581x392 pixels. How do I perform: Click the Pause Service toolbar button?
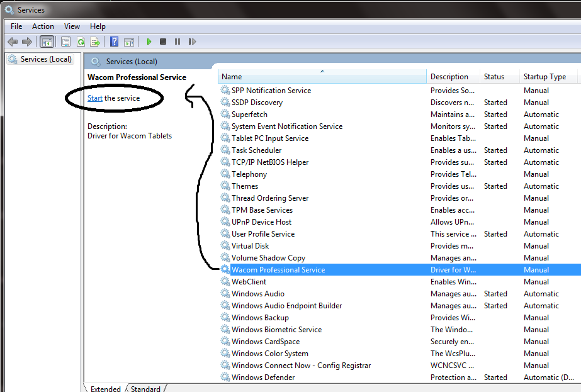pos(178,42)
